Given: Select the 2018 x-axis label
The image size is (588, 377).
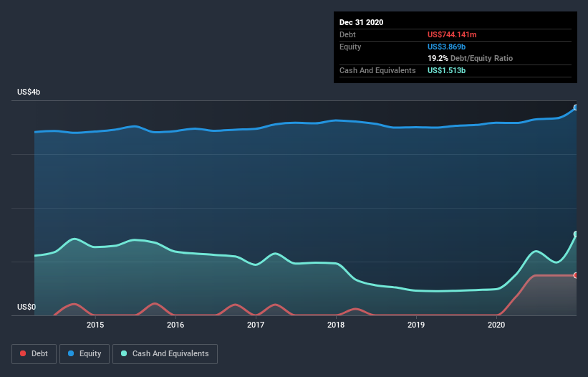Looking at the screenshot, I should pyautogui.click(x=336, y=325).
